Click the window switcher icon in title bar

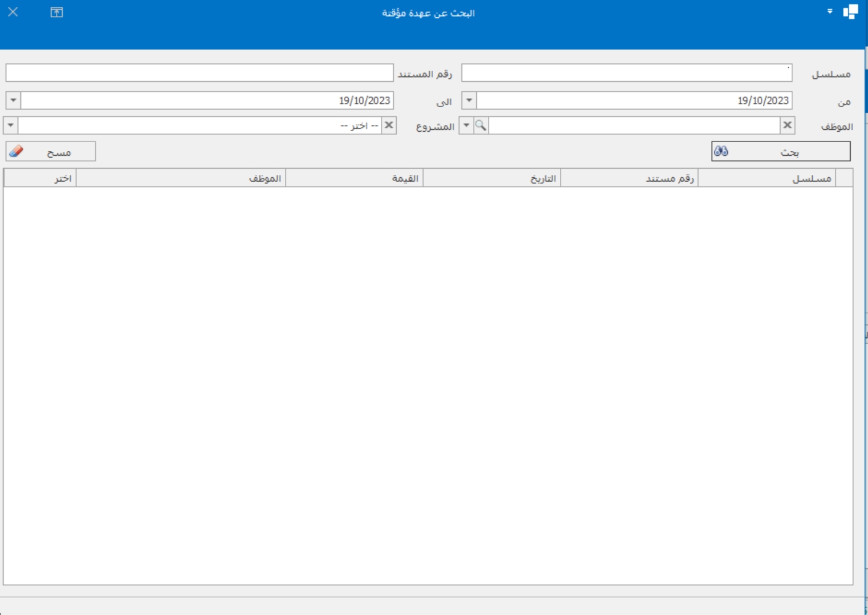850,12
